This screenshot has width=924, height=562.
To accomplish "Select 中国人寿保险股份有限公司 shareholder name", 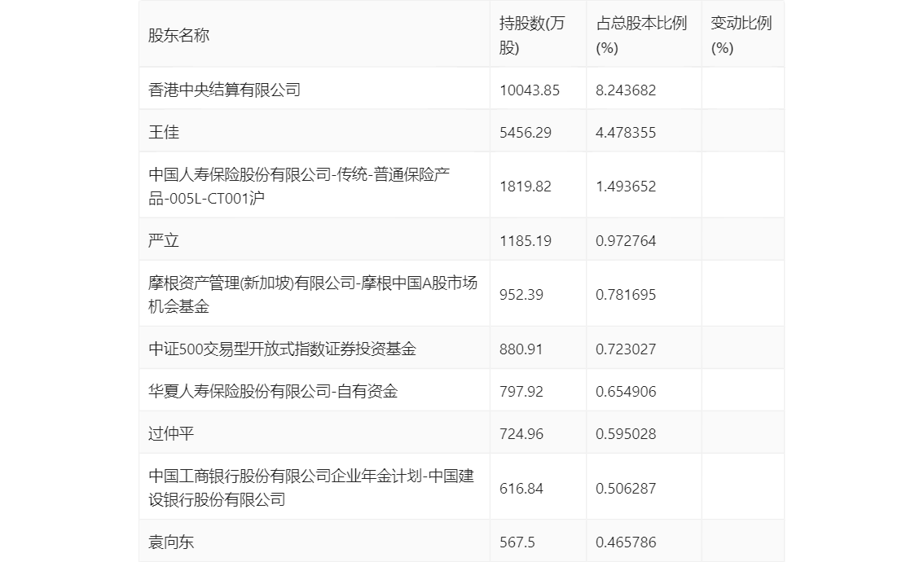I will click(x=299, y=187).
